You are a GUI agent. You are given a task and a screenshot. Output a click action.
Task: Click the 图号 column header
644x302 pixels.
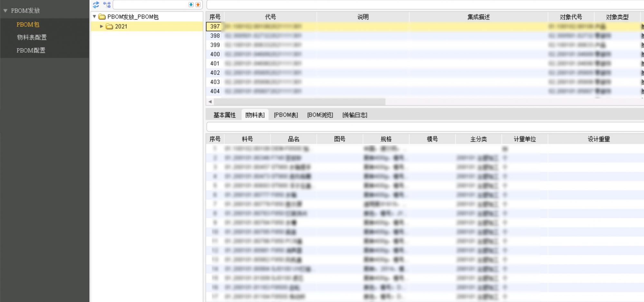point(340,139)
